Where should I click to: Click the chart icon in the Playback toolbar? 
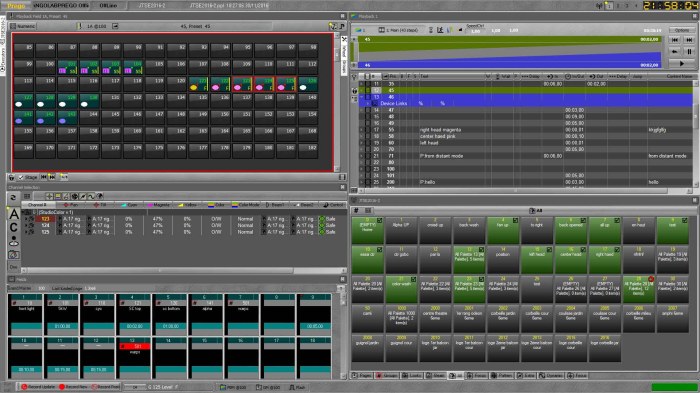point(440,30)
